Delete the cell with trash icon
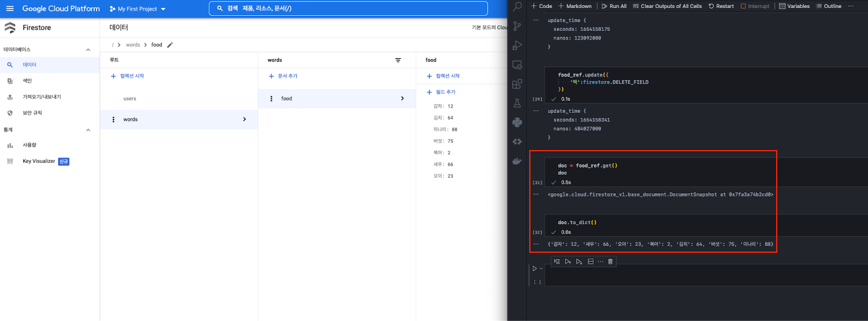Image resolution: width=868 pixels, height=321 pixels. pos(610,262)
